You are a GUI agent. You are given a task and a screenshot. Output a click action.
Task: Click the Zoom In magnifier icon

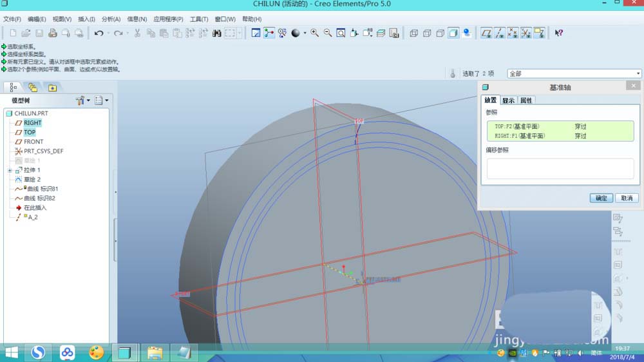click(315, 33)
